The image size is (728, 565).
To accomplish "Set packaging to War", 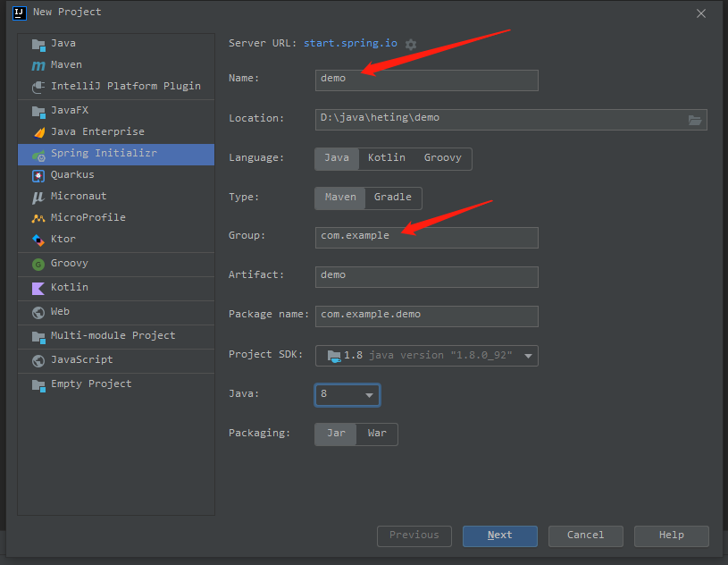I will [x=377, y=434].
